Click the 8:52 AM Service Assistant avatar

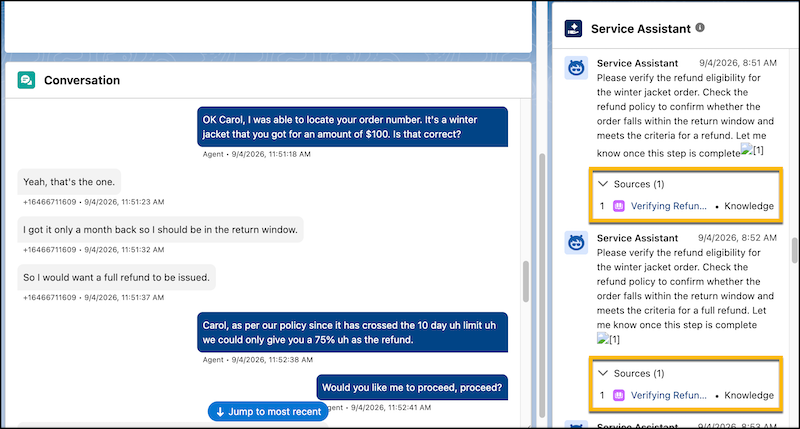576,243
